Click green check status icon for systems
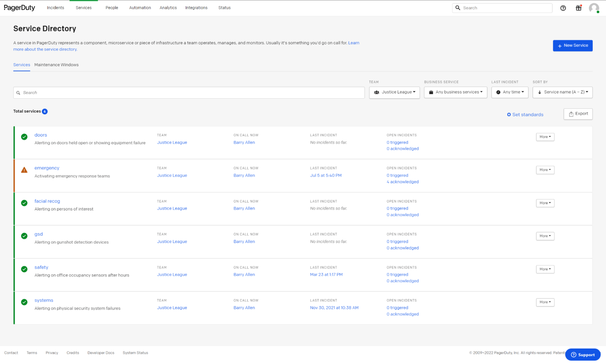Viewport: 606px width, 364px height. (x=24, y=302)
